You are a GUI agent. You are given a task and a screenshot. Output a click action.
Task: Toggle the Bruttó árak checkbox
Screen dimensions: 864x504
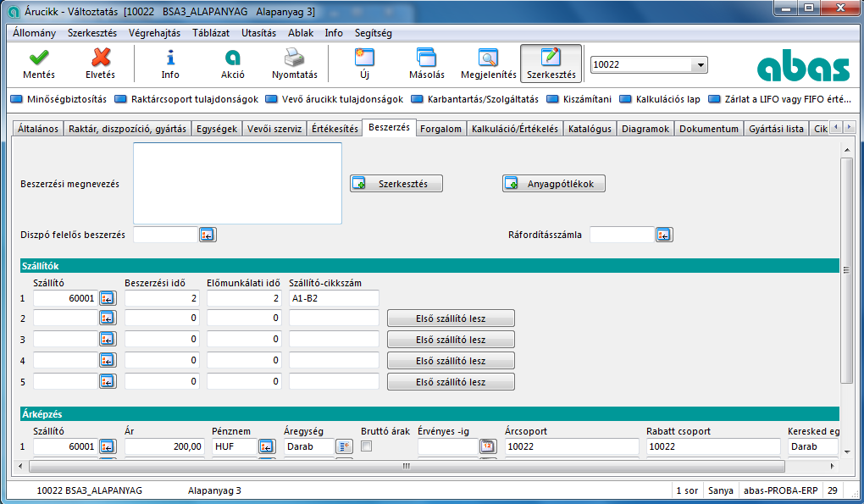pos(367,446)
